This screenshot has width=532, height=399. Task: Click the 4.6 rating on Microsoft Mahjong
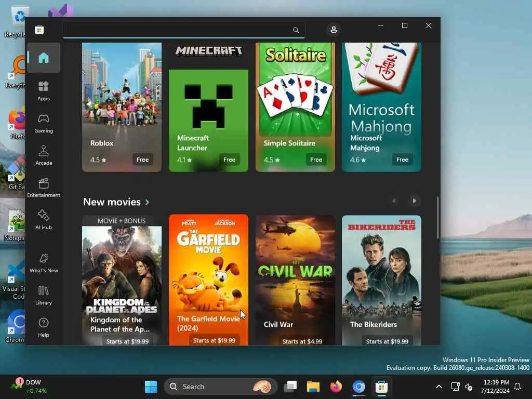[x=358, y=160]
